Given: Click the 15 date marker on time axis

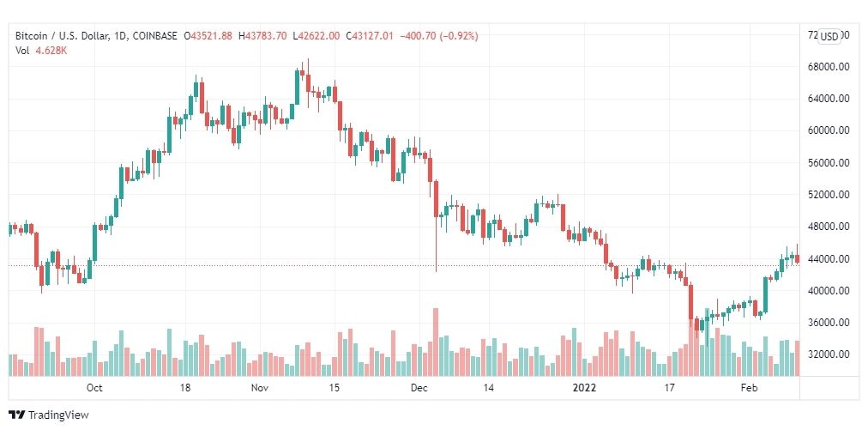Looking at the screenshot, I should [x=334, y=388].
